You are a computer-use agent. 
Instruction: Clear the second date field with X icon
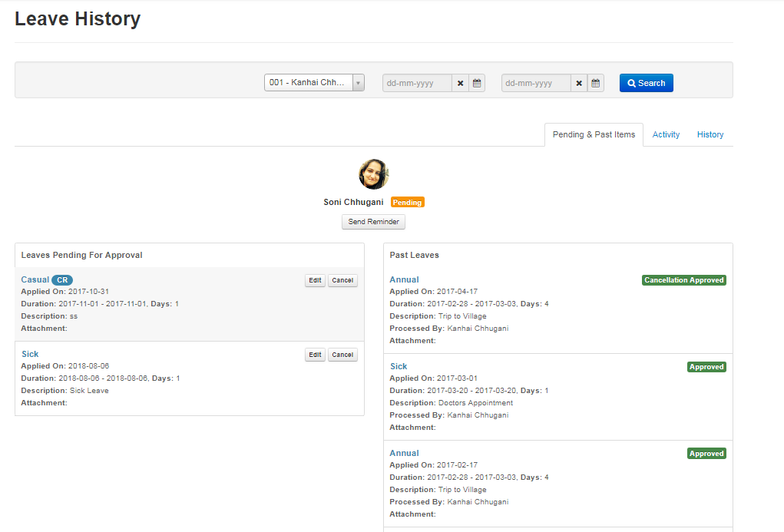tap(579, 83)
